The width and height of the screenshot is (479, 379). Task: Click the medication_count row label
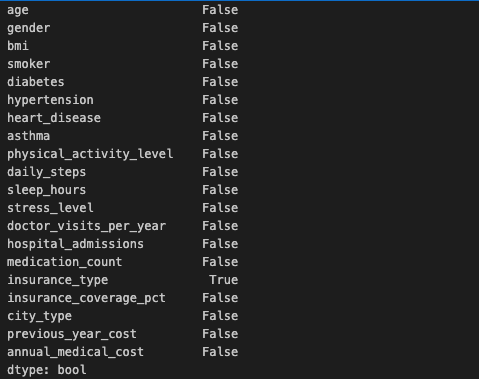(x=65, y=262)
